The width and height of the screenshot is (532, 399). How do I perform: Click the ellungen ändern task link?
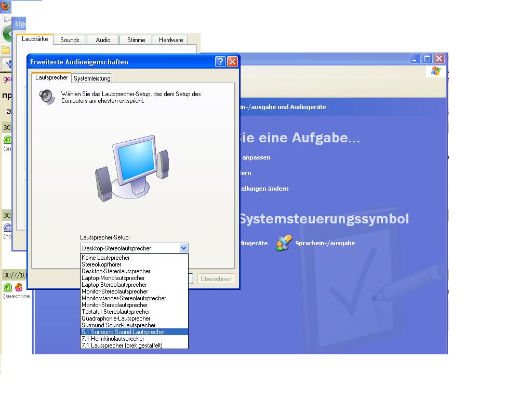coord(264,189)
